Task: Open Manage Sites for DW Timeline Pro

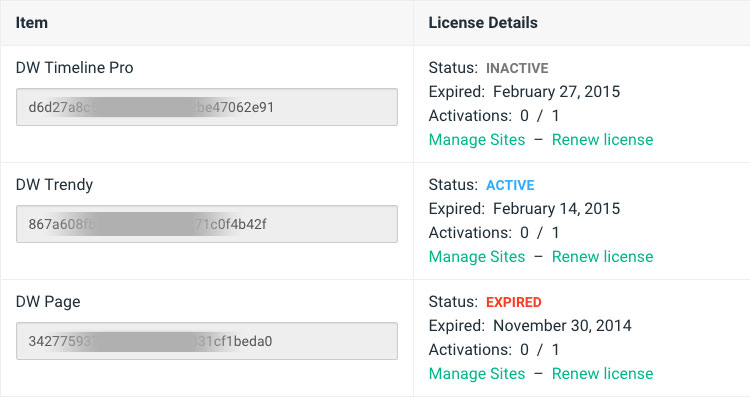Action: point(477,140)
